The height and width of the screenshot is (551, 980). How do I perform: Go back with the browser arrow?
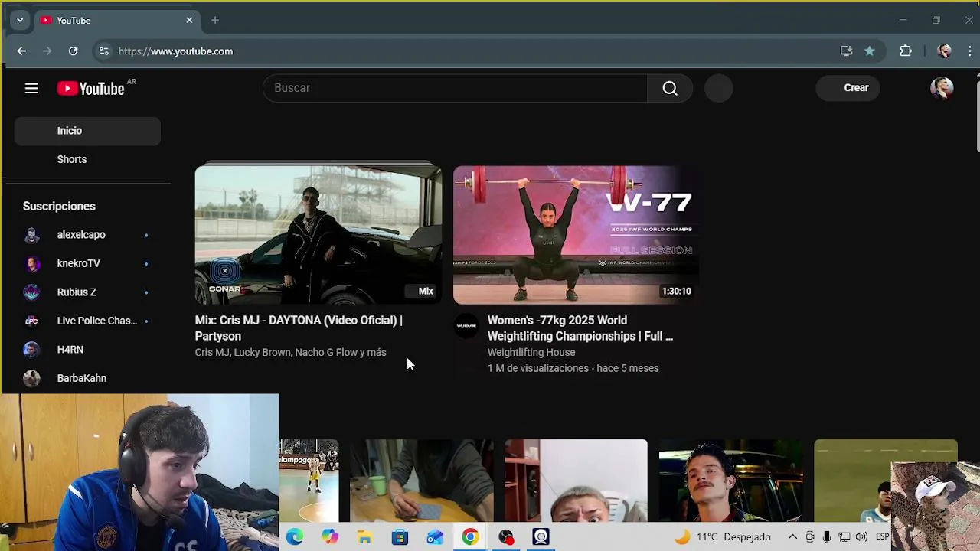[x=21, y=51]
